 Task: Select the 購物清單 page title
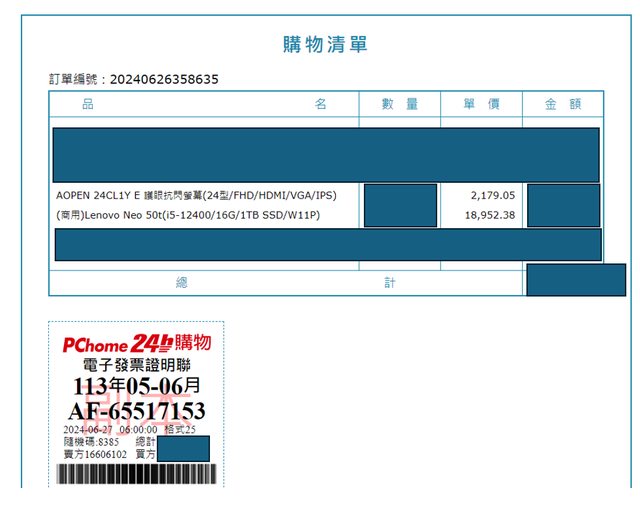(x=325, y=44)
